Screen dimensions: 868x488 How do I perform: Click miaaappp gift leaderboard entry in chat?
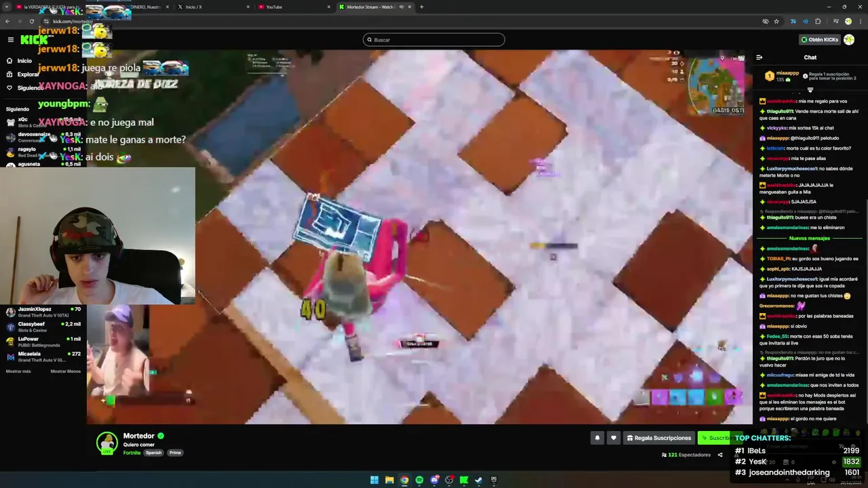pyautogui.click(x=781, y=76)
